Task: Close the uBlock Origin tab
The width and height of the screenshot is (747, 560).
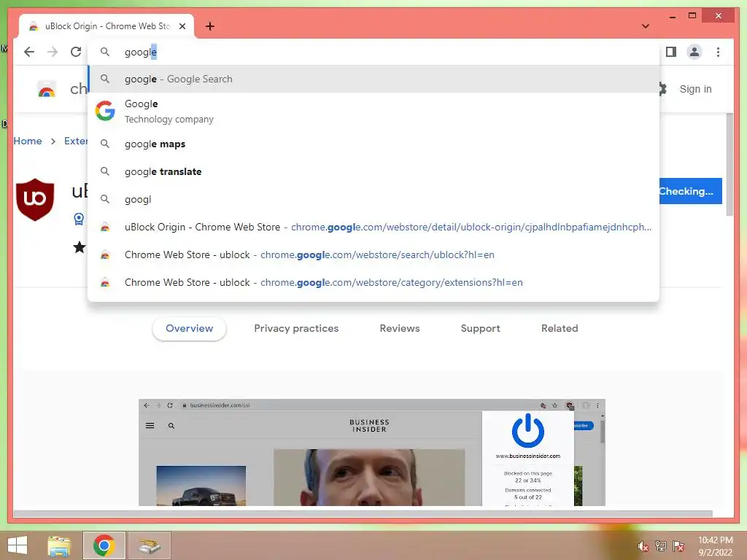Action: (182, 26)
